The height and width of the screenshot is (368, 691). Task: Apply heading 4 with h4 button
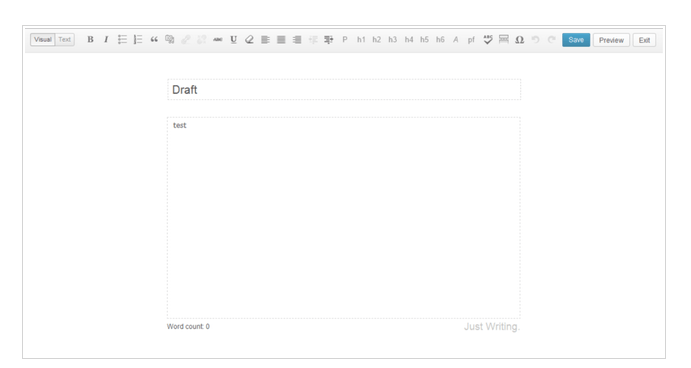(409, 40)
